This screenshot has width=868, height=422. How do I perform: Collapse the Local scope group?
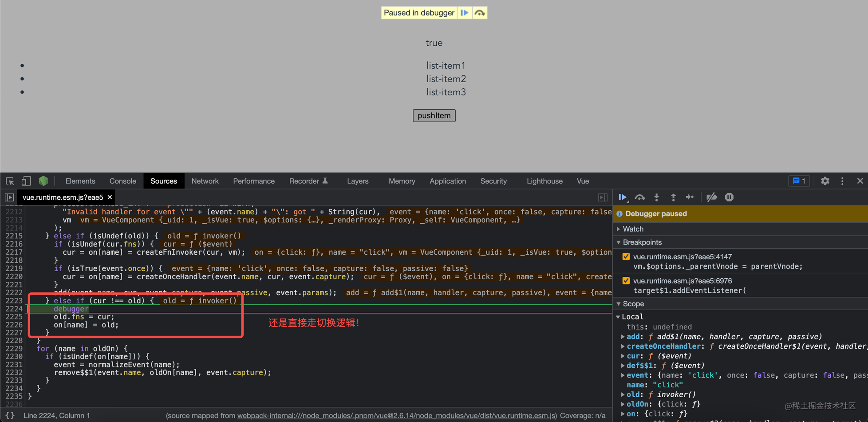(618, 317)
